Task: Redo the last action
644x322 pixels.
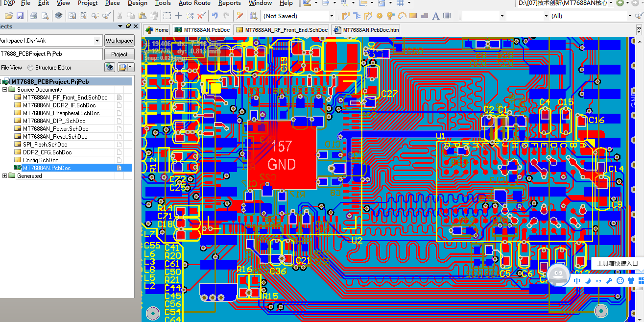Action: click(225, 16)
